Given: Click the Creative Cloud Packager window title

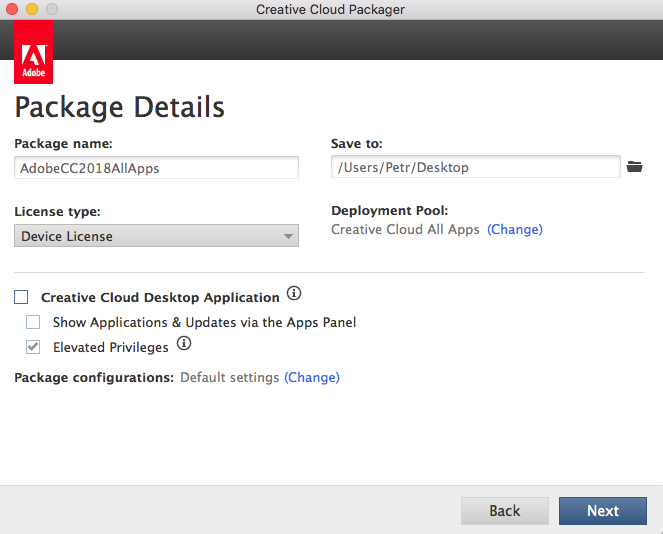Looking at the screenshot, I should coord(330,9).
